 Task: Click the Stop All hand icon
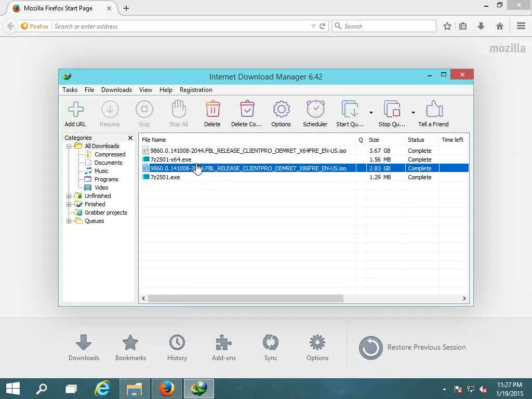(179, 109)
